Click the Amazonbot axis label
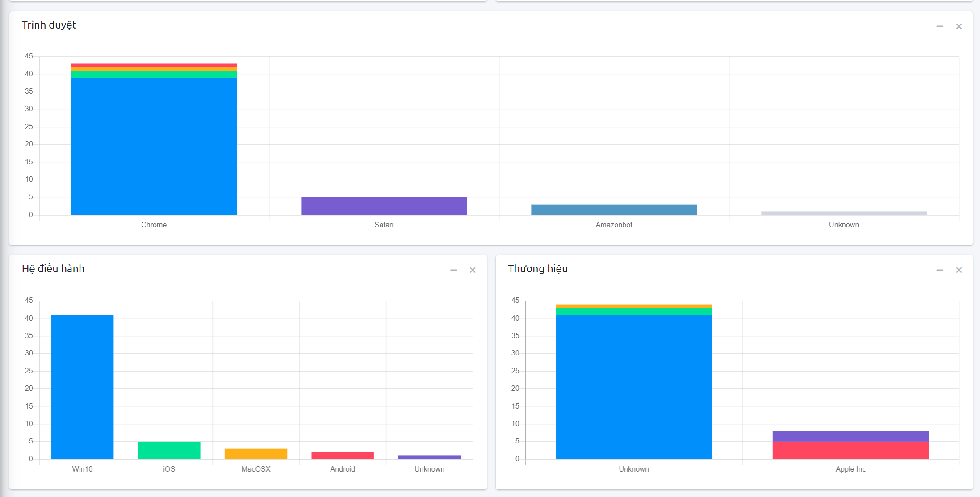Viewport: 980px width, 497px height. [x=614, y=225]
